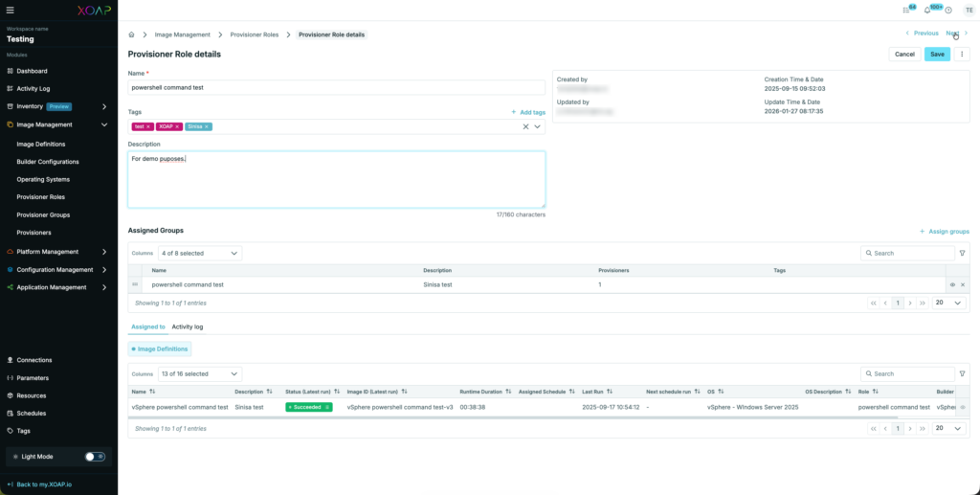Viewport: 980px width, 495px height.
Task: Click into the Description text area
Action: 336,180
